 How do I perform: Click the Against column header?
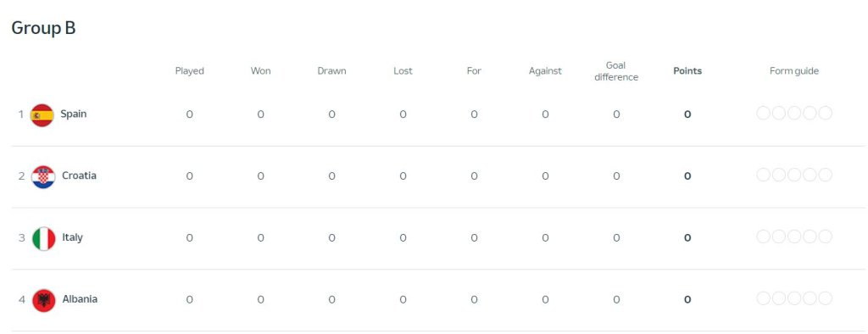pos(545,71)
